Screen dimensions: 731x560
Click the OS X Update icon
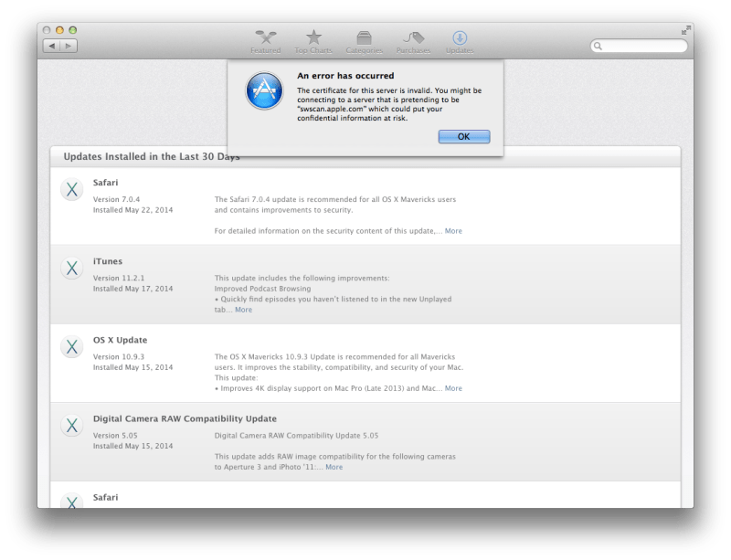[72, 347]
